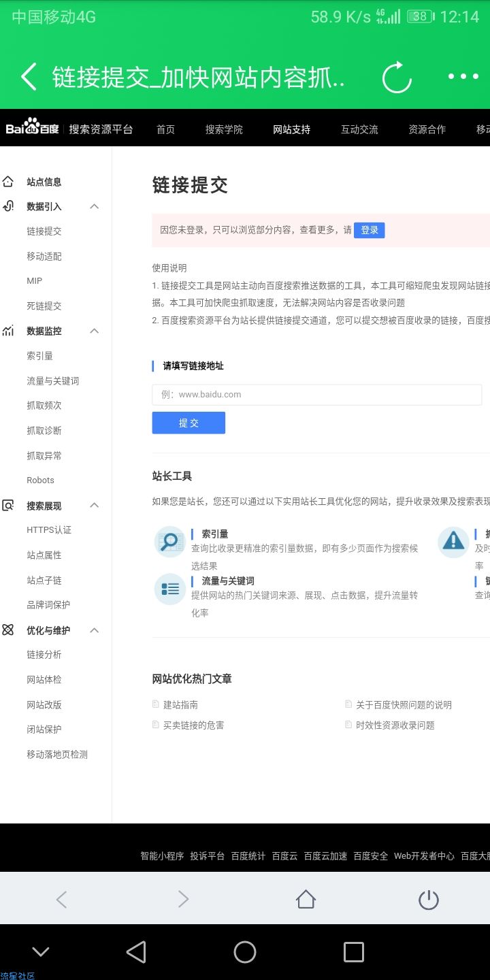This screenshot has width=490, height=980.
Task: Select 链接分析 in the sidebar
Action: click(44, 655)
